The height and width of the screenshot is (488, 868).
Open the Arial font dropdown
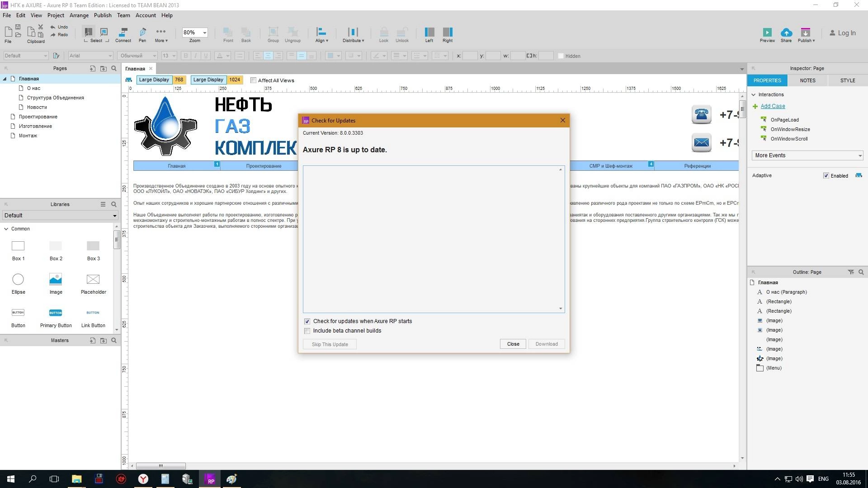(x=90, y=56)
